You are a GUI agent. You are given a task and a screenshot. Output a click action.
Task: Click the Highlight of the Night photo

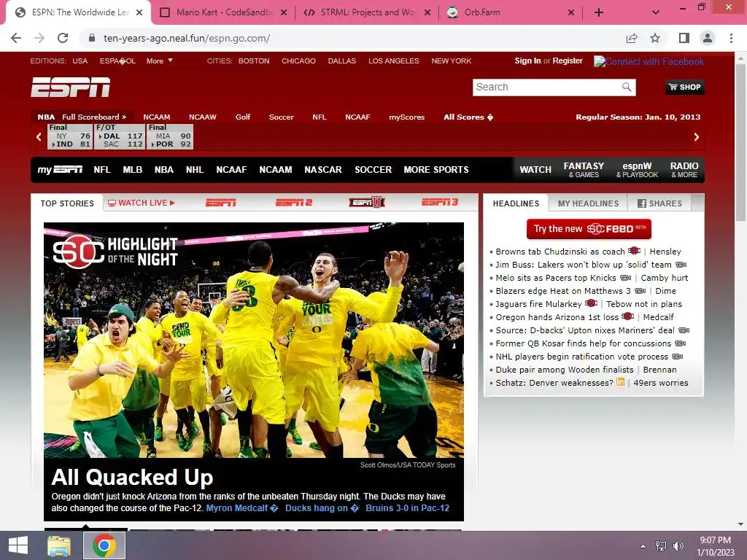point(253,340)
